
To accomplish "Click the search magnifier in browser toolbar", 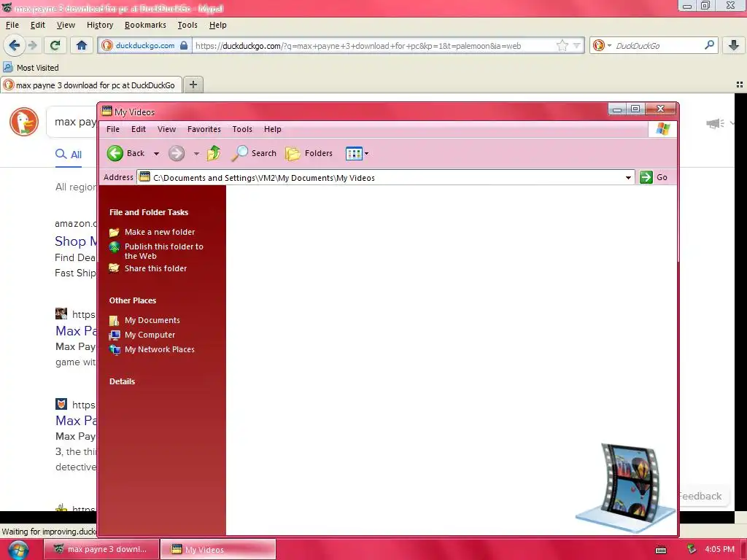I will 709,45.
